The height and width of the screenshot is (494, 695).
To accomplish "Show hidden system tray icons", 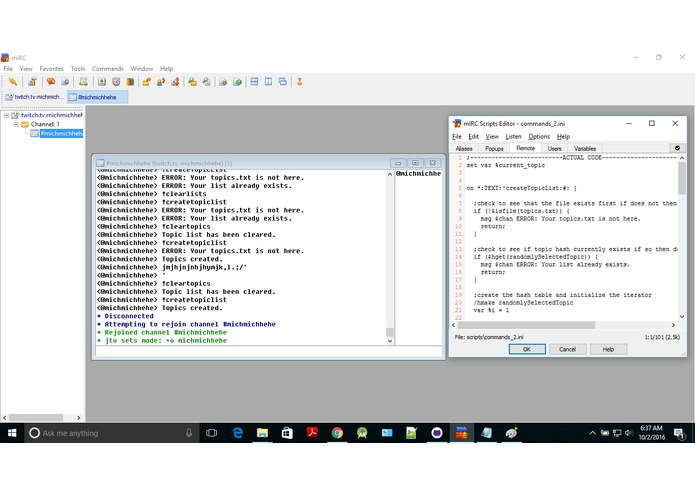I will point(592,433).
